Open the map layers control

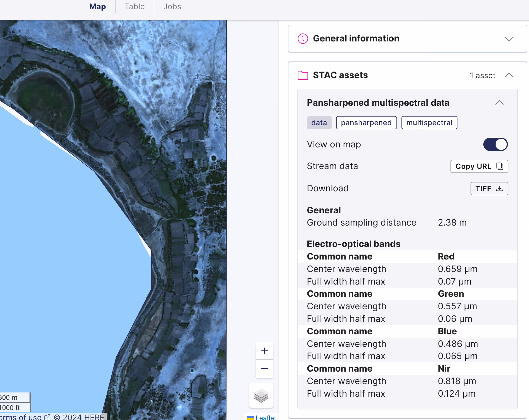point(261,396)
